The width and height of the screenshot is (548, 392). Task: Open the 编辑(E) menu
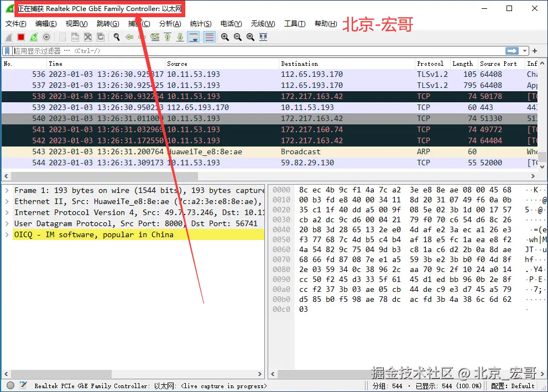46,24
